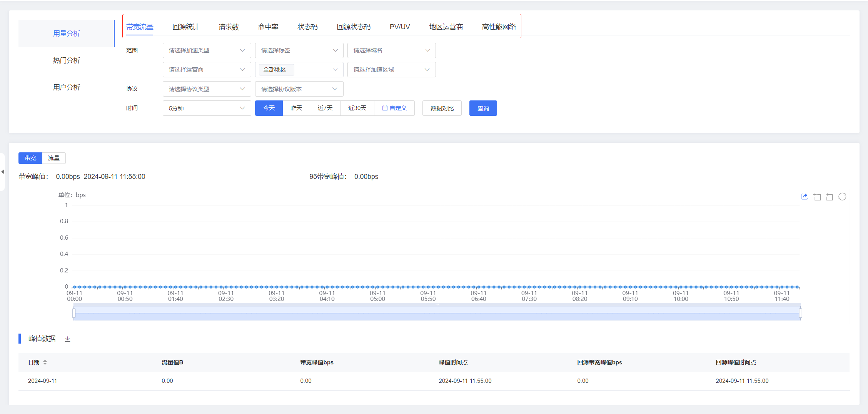This screenshot has width=868, height=414.
Task: Open the 请选择协议类型 dropdown
Action: pyautogui.click(x=207, y=89)
